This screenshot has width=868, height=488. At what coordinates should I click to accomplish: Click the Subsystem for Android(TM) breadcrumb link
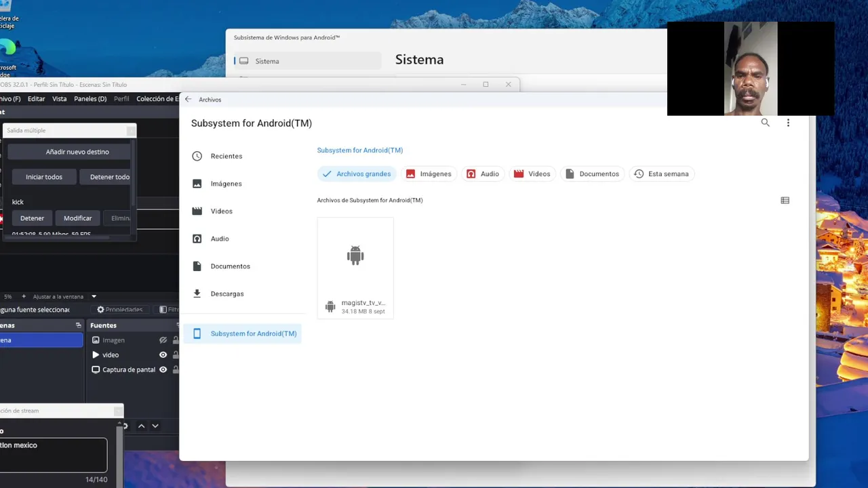[360, 150]
